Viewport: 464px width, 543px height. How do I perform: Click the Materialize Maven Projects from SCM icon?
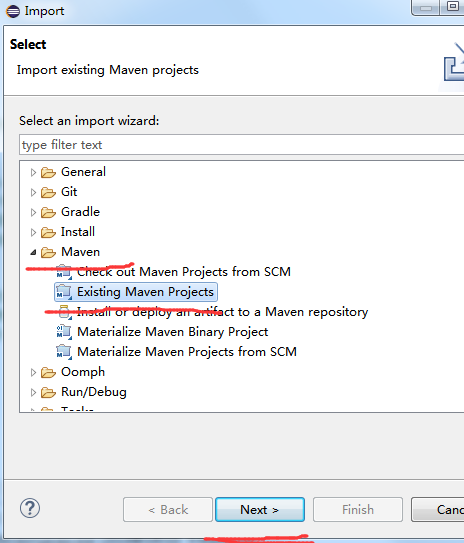click(64, 352)
